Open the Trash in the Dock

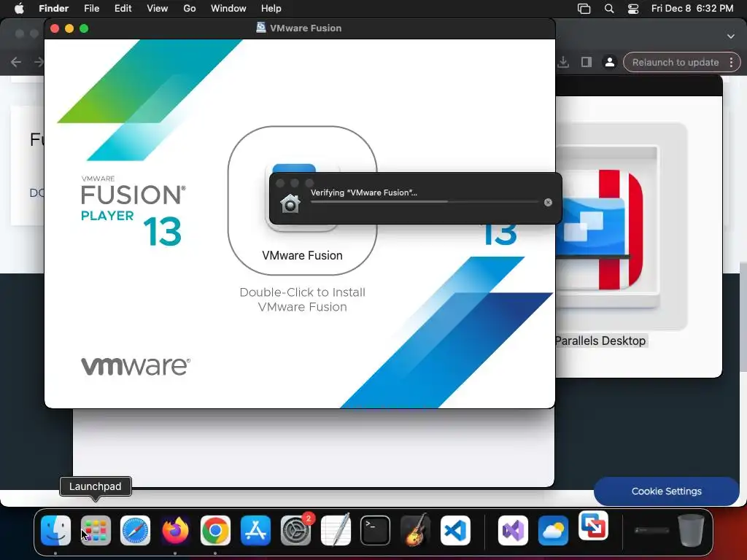click(691, 530)
